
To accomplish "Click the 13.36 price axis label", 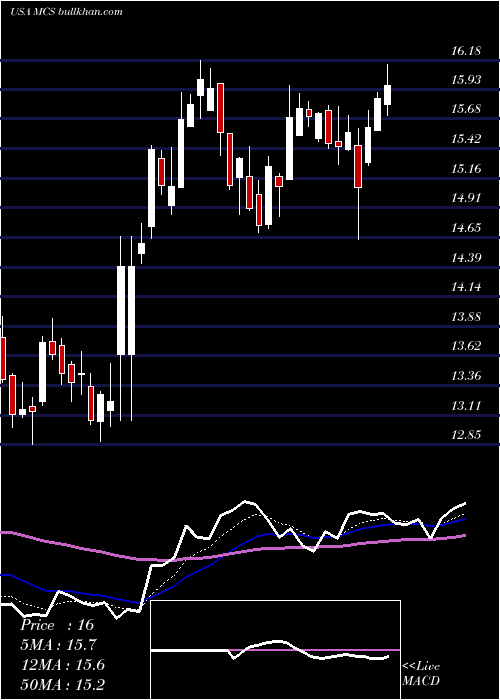I will pyautogui.click(x=466, y=376).
